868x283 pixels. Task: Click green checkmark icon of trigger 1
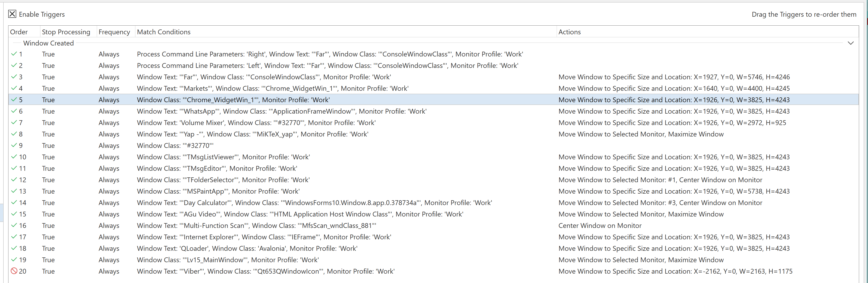pyautogui.click(x=14, y=54)
